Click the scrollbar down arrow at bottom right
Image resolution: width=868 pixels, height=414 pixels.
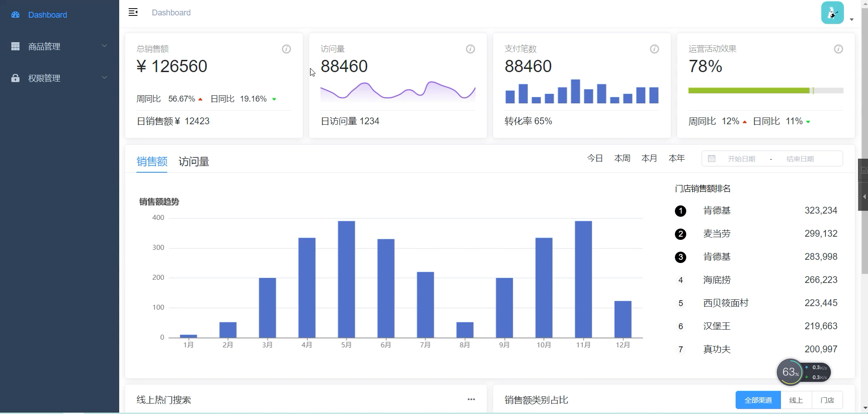pos(864,408)
